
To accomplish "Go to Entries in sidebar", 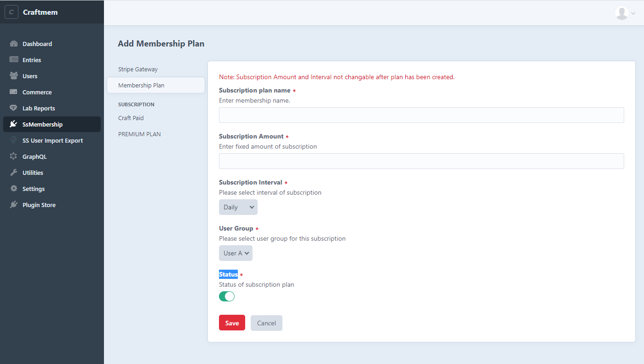I will point(52,60).
